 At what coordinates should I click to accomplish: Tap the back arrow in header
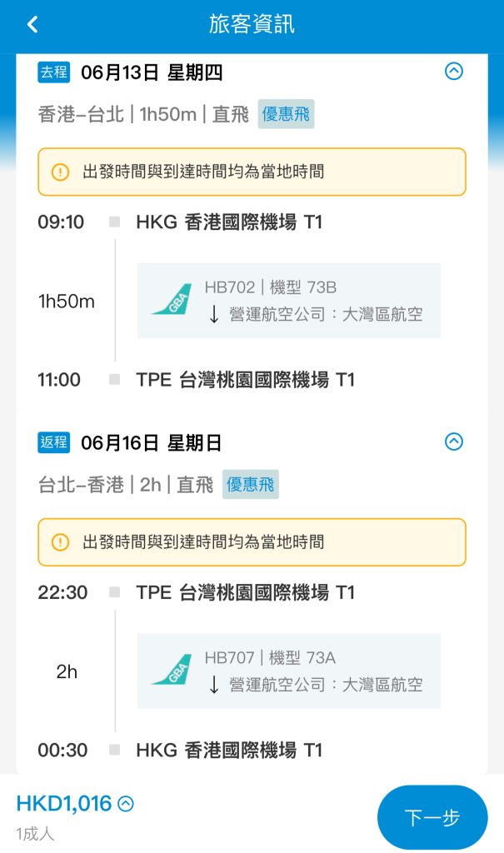coord(32,25)
